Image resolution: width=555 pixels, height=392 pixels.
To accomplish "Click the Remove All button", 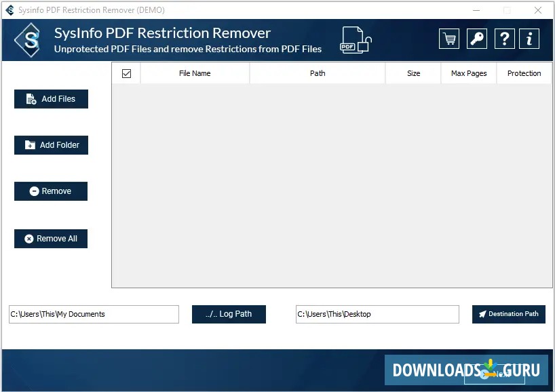I will point(51,239).
